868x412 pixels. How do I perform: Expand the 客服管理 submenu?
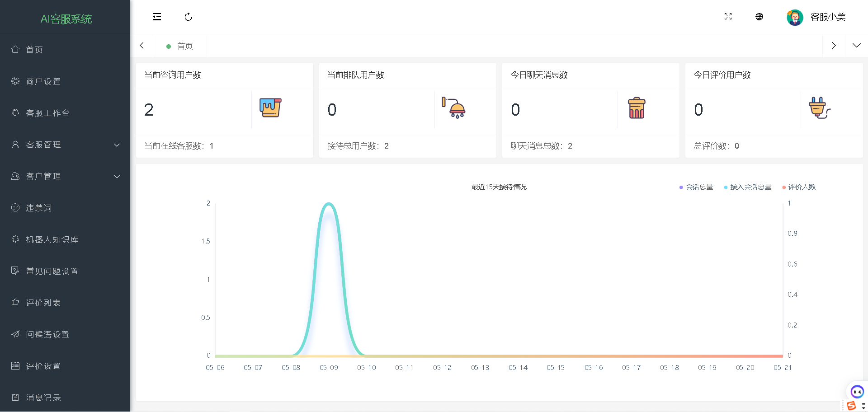[65, 145]
